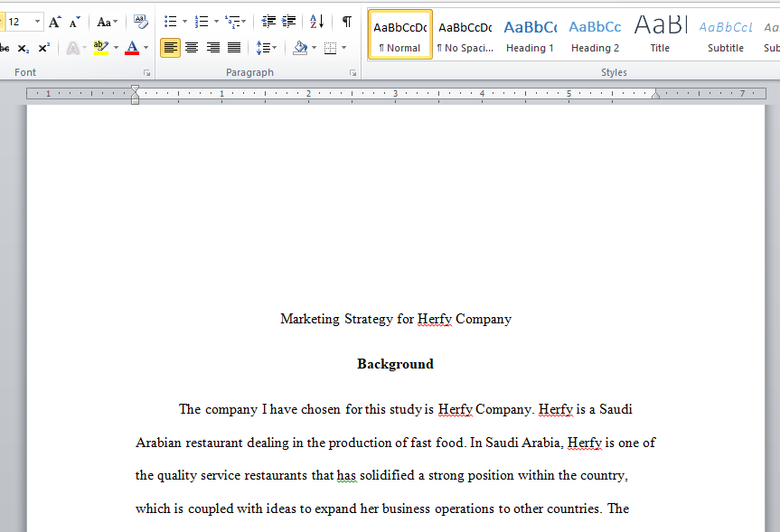
Task: Toggle Strikethrough formatting
Action: [5, 48]
